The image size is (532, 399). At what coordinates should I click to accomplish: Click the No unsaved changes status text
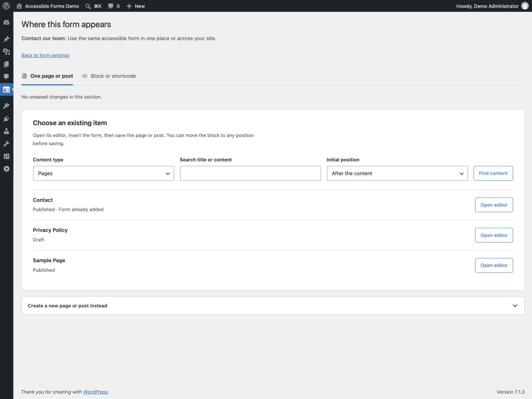point(62,97)
